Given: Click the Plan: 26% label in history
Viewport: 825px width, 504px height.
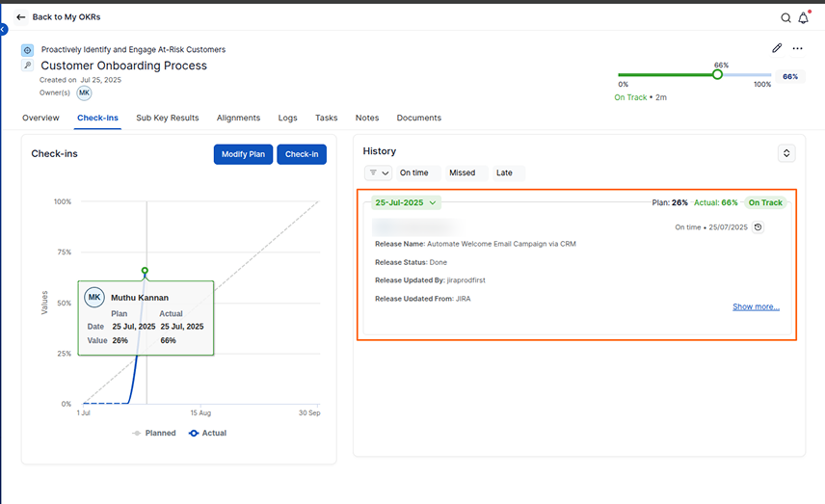Looking at the screenshot, I should 670,202.
